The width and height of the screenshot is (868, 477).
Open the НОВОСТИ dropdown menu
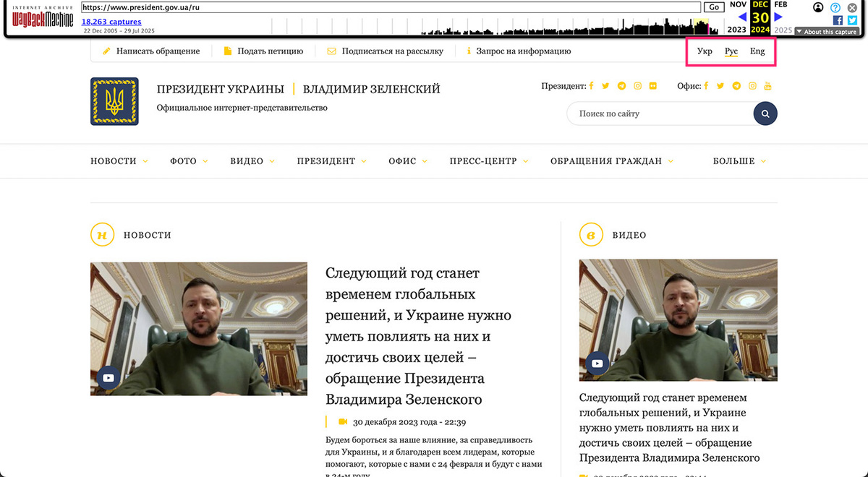point(113,160)
